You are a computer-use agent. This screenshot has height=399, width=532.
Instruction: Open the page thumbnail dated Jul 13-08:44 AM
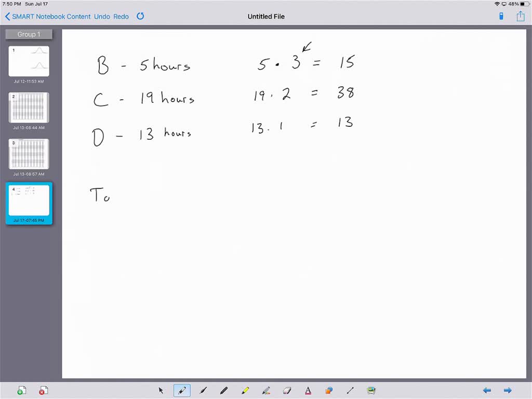pyautogui.click(x=29, y=108)
